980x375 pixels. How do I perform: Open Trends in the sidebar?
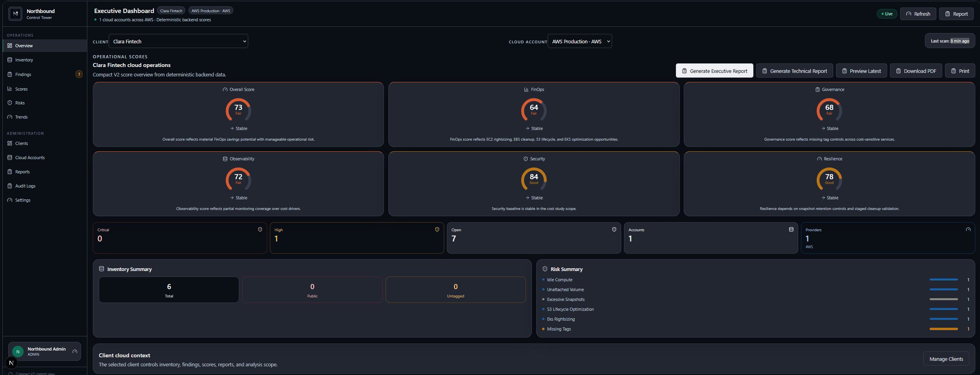[x=44, y=117]
